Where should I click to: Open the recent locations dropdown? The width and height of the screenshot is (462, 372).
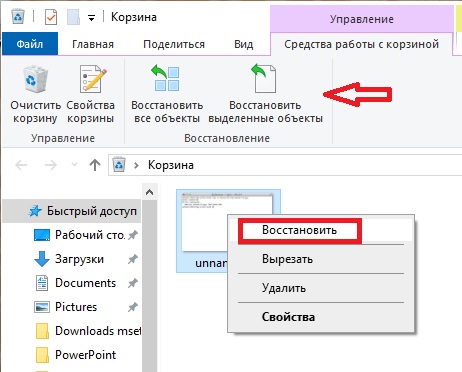pyautogui.click(x=74, y=164)
